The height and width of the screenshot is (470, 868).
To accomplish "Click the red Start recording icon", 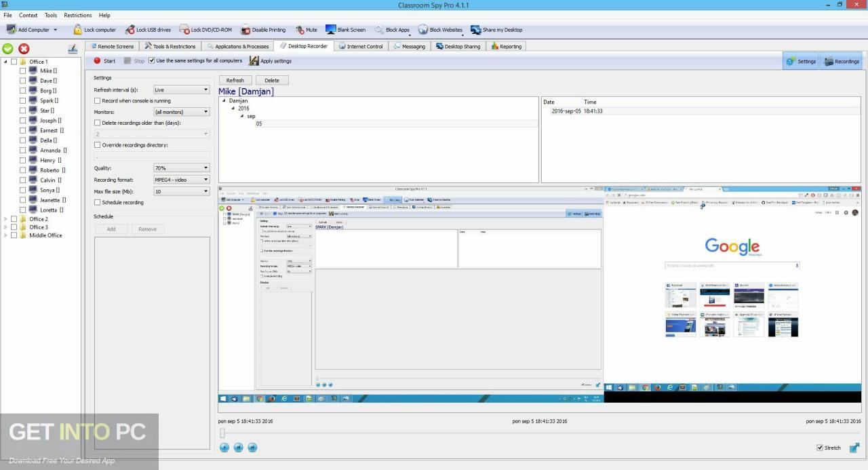I will (x=97, y=61).
